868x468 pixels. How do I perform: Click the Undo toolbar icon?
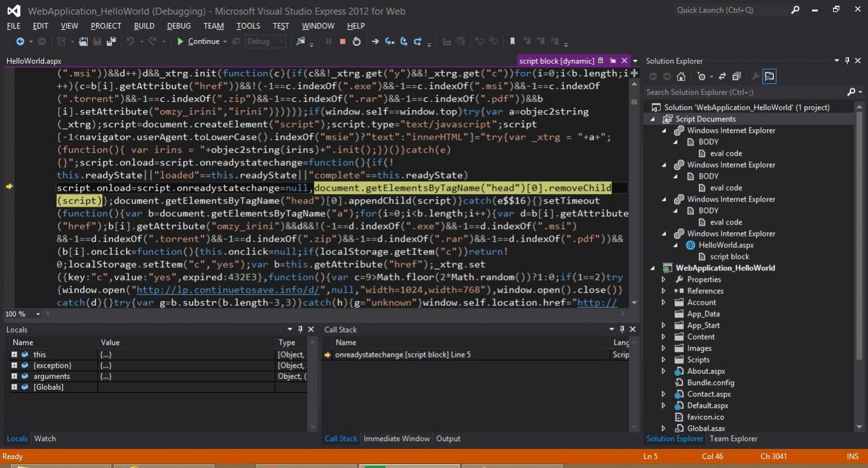[130, 41]
